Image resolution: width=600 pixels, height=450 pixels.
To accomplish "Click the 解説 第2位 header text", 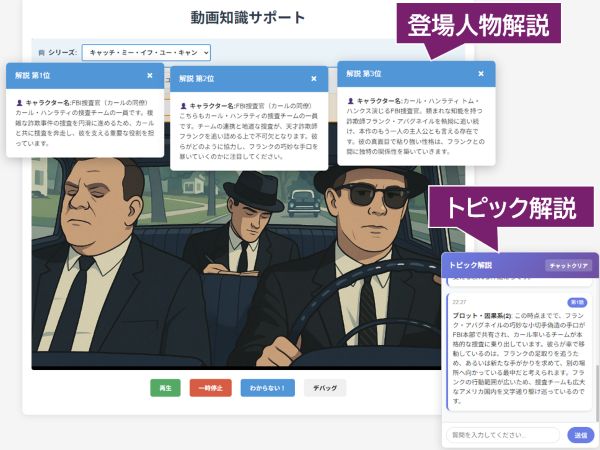I will (196, 78).
